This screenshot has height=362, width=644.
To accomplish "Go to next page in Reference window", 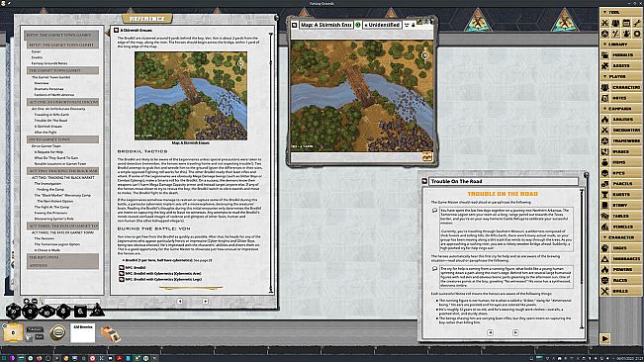I will pos(206,302).
